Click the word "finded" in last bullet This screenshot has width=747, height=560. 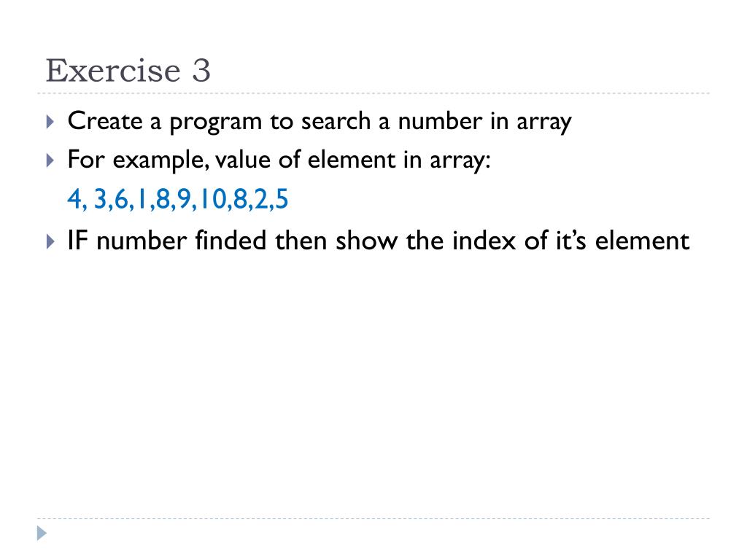coord(231,240)
